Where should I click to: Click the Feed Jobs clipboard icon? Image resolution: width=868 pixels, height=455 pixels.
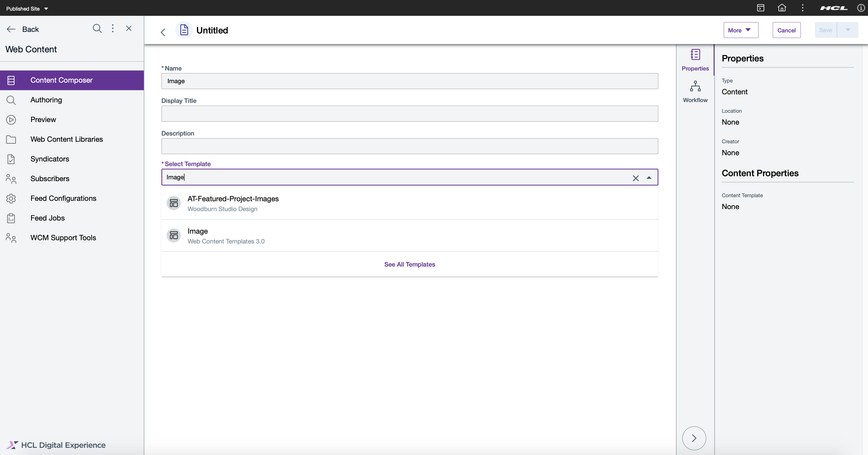pos(11,218)
